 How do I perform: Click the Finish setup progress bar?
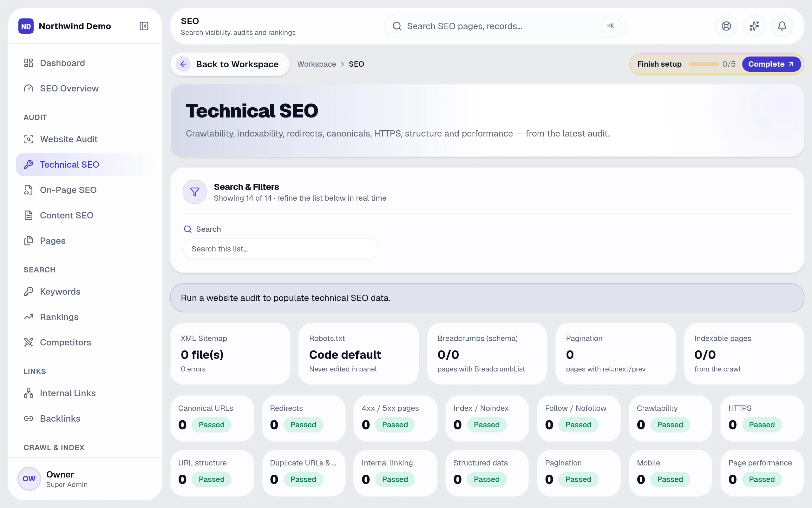point(703,64)
